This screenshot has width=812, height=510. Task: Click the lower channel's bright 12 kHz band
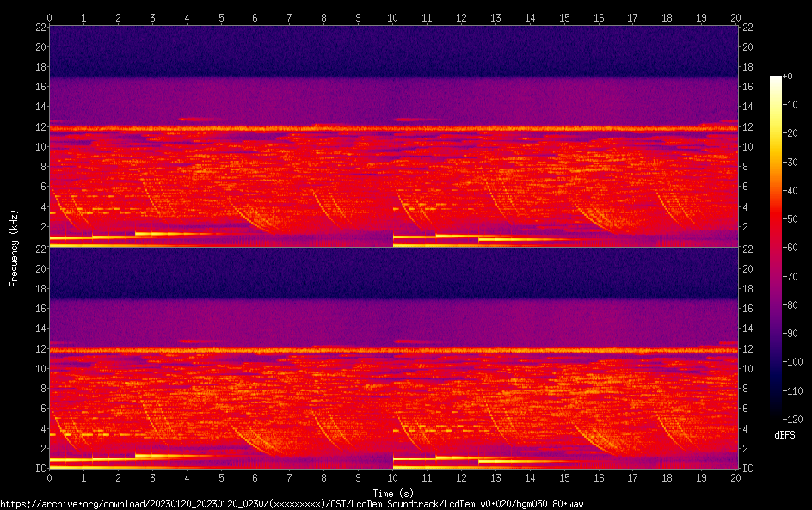pos(392,350)
